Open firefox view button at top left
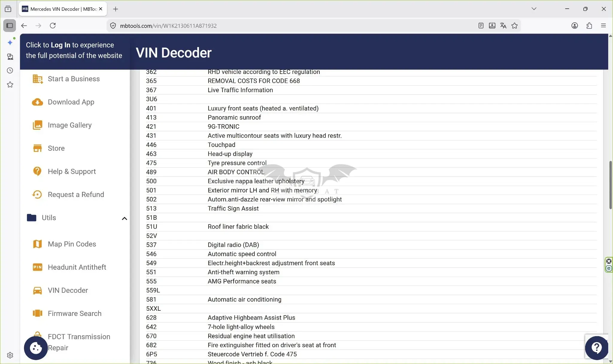 8,9
